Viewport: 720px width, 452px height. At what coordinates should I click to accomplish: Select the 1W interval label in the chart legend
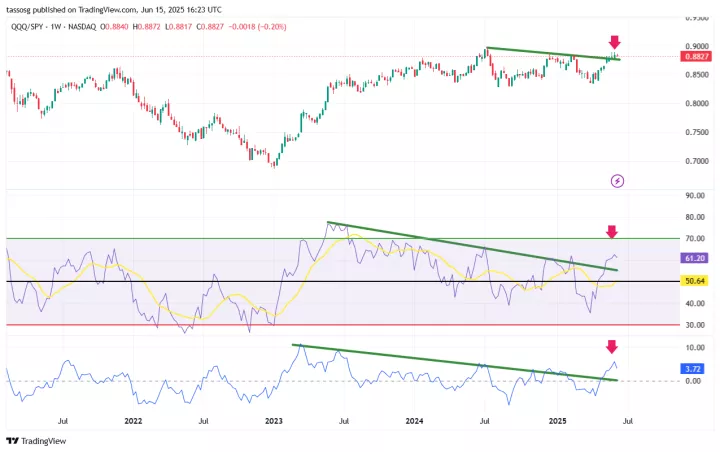click(56, 27)
